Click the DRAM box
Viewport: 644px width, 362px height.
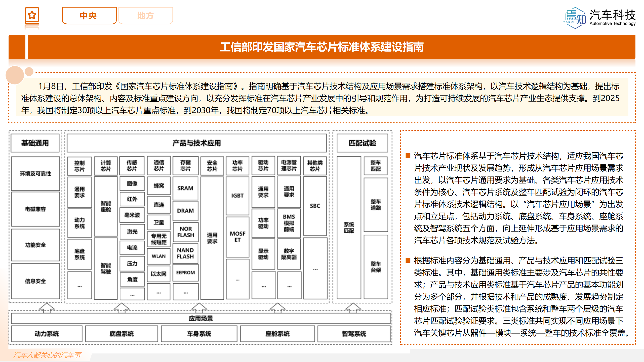click(185, 211)
